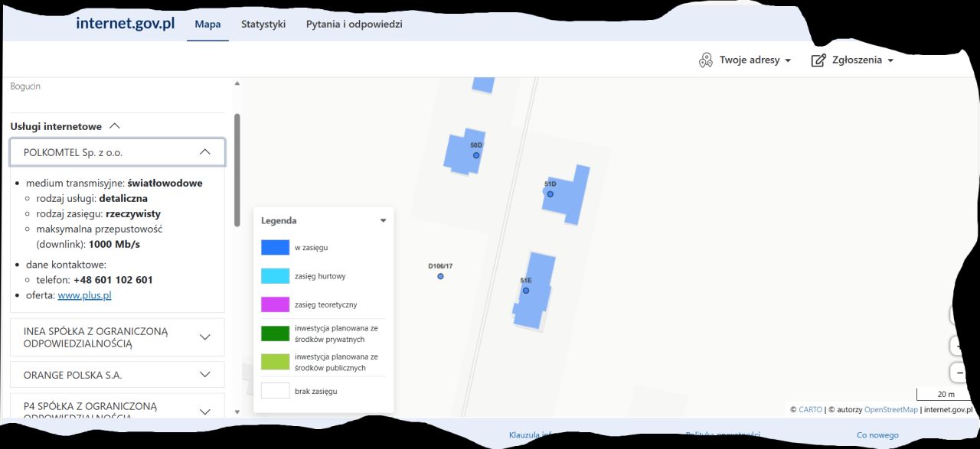Select address point 51D on map

click(x=550, y=194)
